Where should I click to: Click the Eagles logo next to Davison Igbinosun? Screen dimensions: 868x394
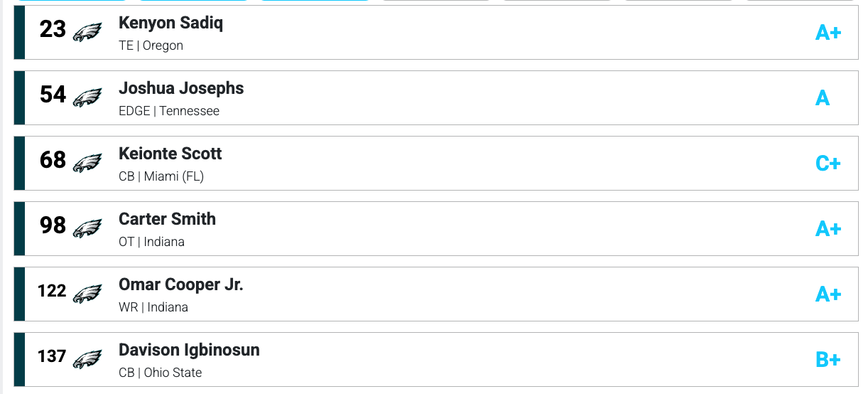(x=87, y=359)
